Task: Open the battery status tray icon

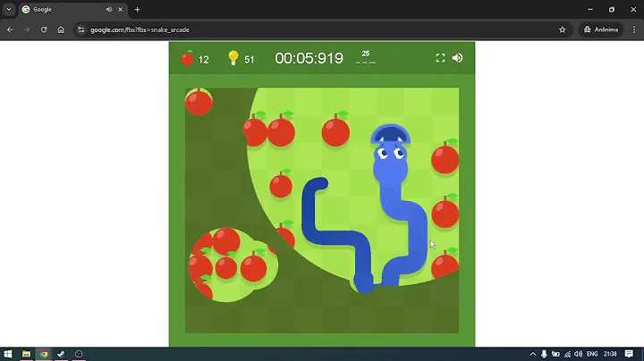Action: pyautogui.click(x=555, y=354)
